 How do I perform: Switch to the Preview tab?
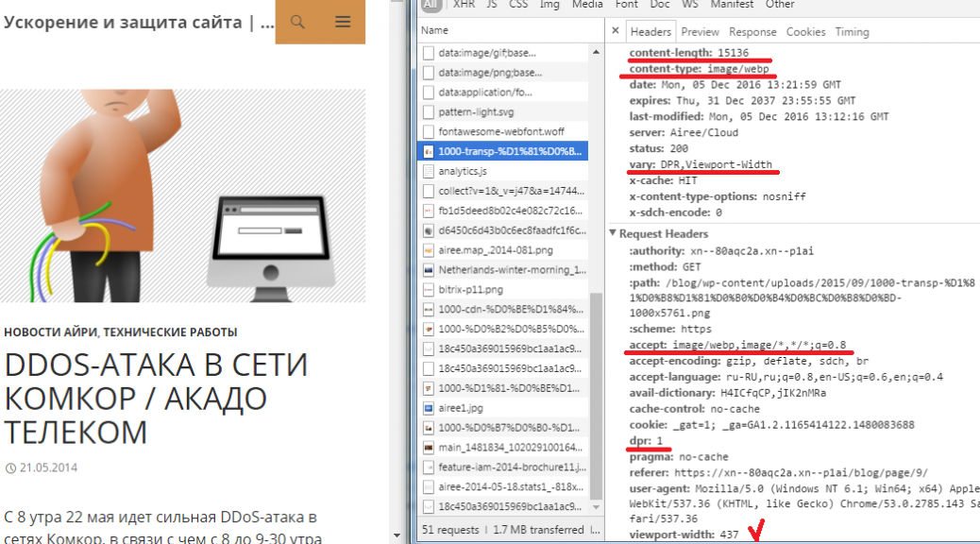(700, 31)
